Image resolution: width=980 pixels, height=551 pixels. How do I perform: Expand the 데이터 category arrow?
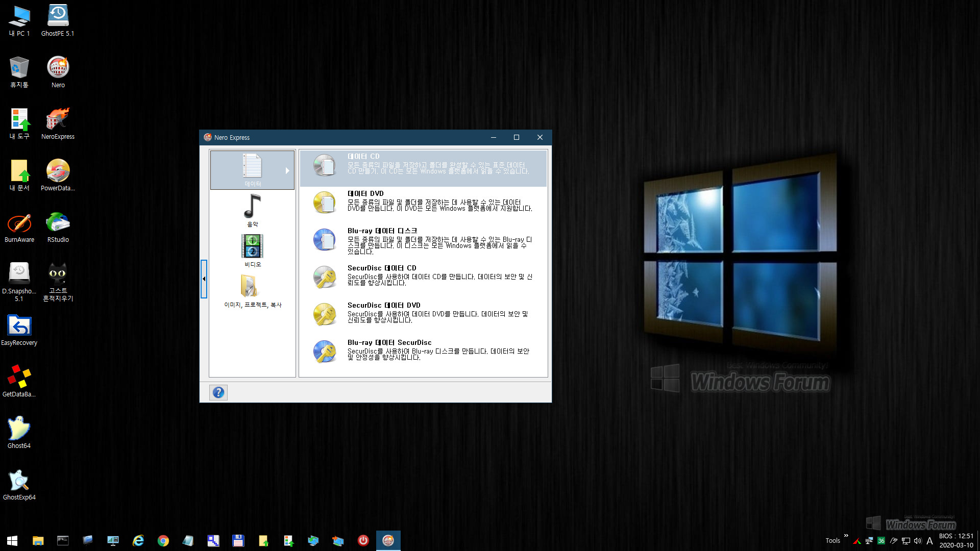point(287,170)
